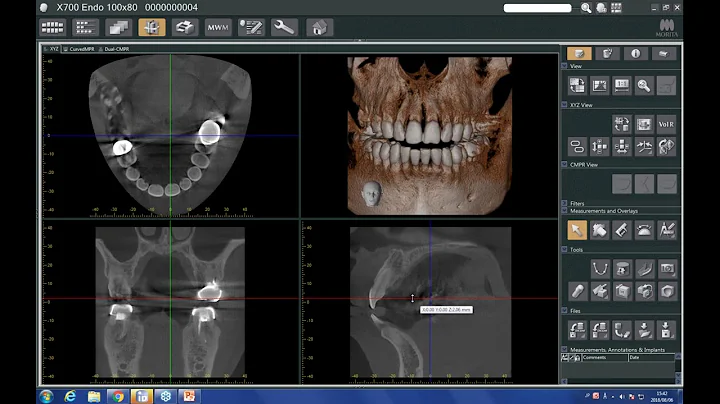Click the layout rotate icon in View

coord(577,85)
